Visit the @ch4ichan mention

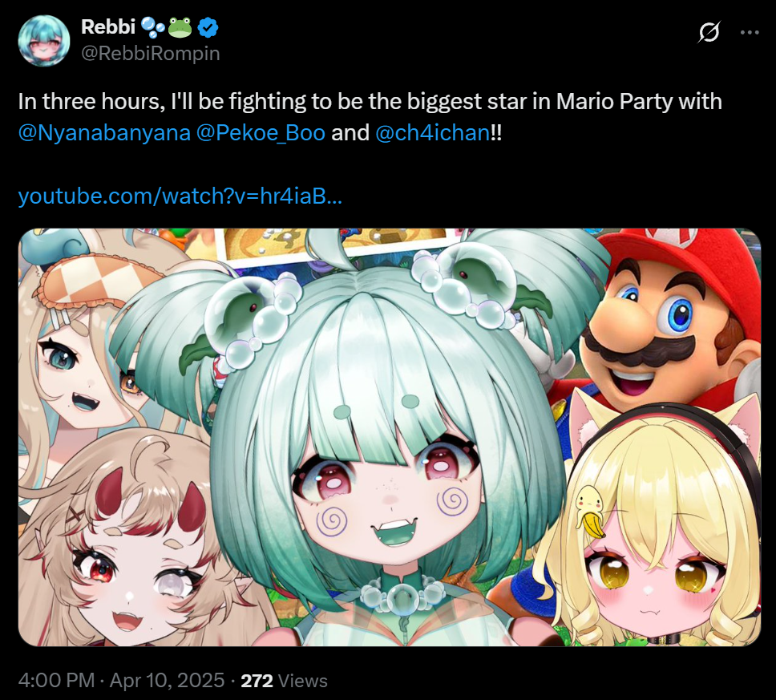click(433, 132)
